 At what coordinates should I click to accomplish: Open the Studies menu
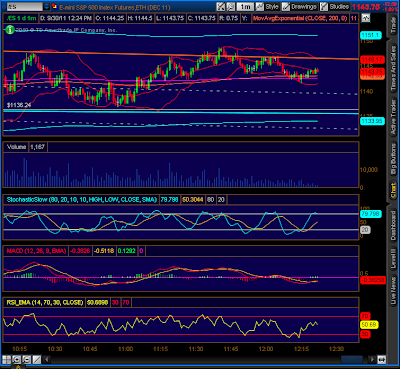(335, 6)
